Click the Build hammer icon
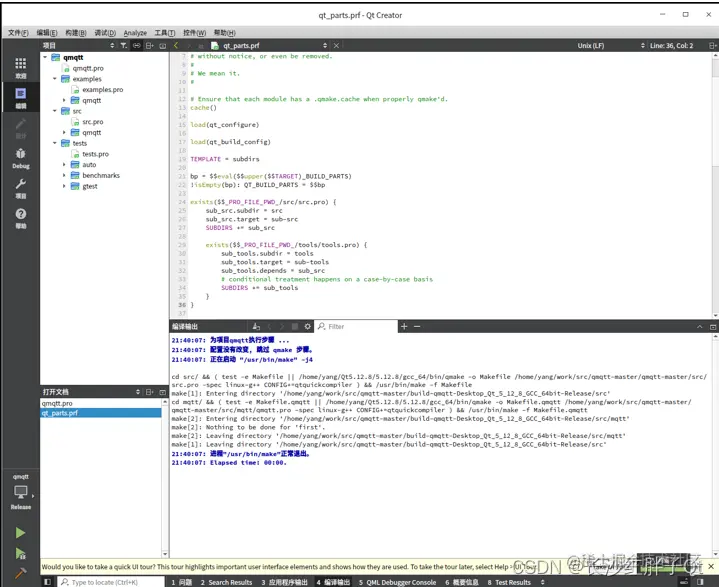Viewport: 719px width, 587px height. coord(20,572)
